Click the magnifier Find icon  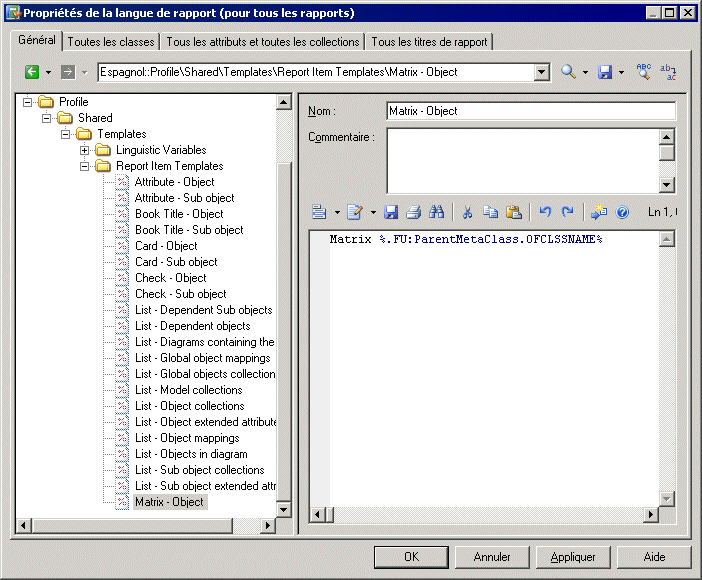568,72
